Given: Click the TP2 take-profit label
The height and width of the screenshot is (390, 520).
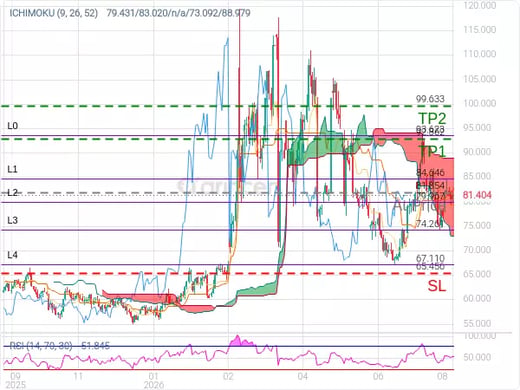Looking at the screenshot, I should (432, 118).
